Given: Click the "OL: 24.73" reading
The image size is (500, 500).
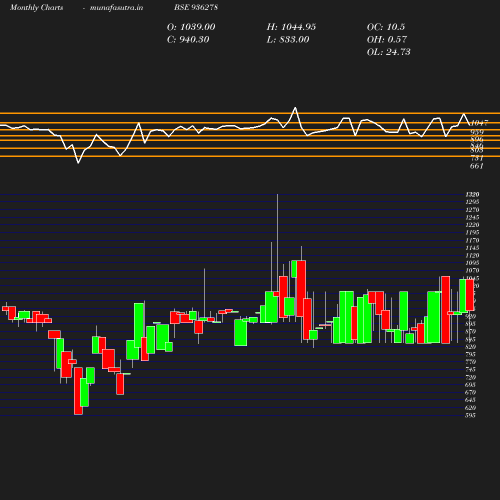Looking at the screenshot, I should [x=388, y=52].
